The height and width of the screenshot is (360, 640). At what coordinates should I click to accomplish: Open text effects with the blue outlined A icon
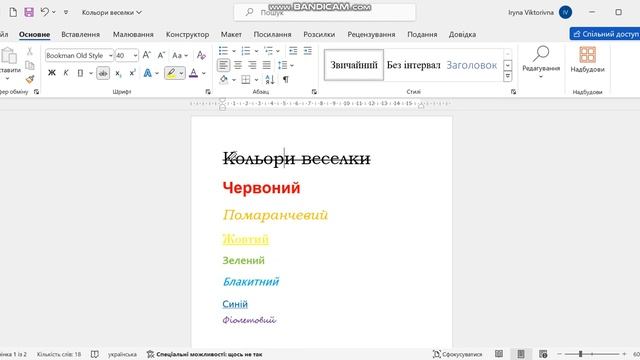click(148, 73)
